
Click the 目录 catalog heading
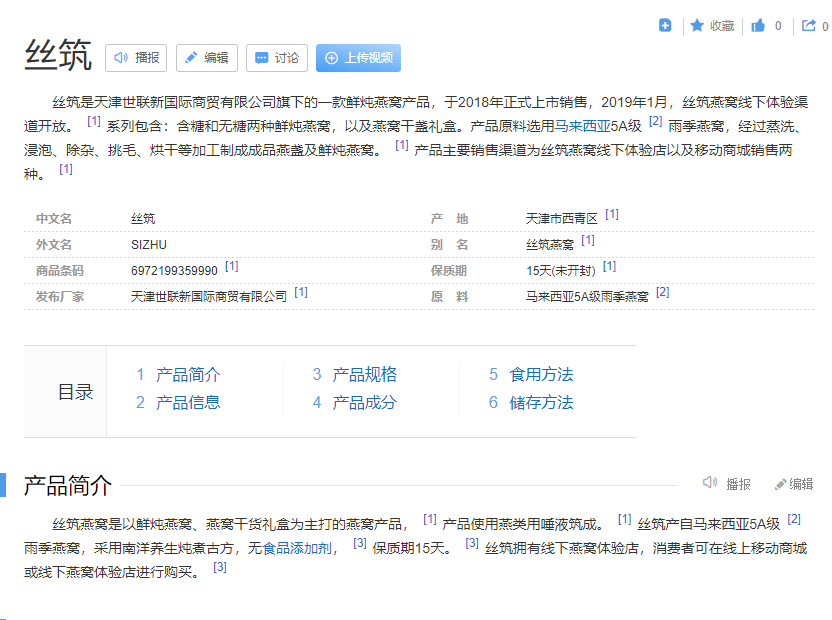pyautogui.click(x=75, y=392)
